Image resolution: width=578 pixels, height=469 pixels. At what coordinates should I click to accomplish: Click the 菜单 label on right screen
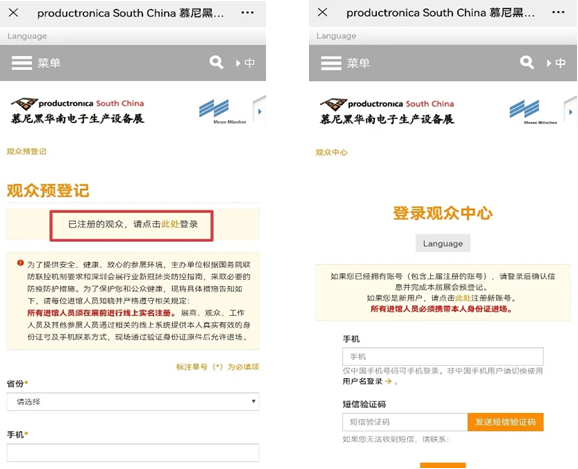coord(358,63)
